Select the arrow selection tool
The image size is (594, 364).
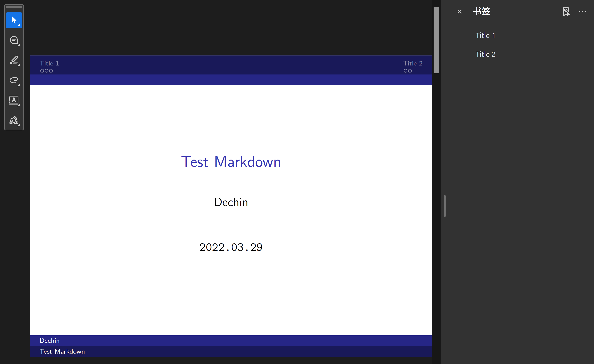14,20
